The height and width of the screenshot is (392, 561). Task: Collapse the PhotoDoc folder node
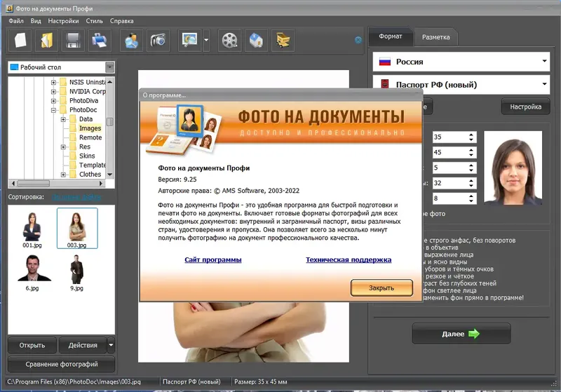tap(54, 110)
